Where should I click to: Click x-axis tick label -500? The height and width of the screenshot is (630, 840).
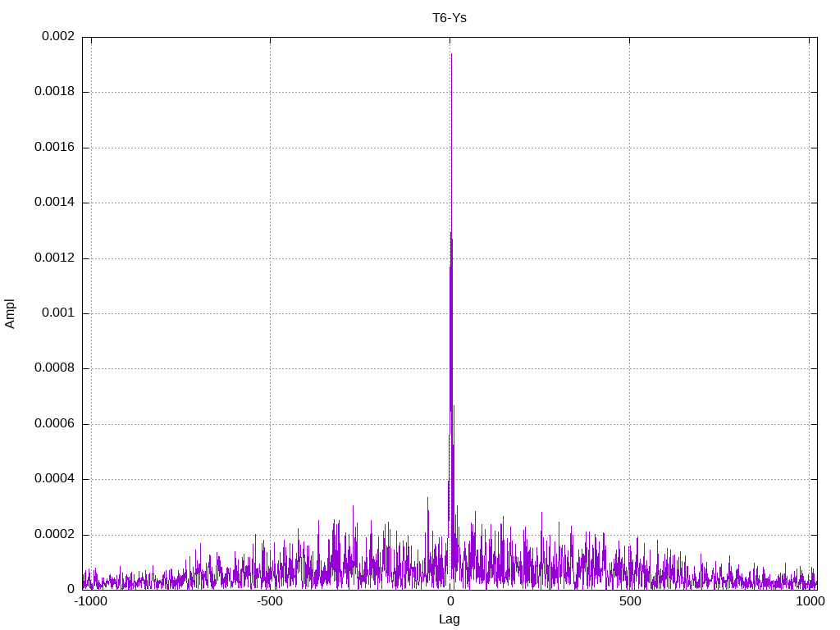[x=269, y=601]
